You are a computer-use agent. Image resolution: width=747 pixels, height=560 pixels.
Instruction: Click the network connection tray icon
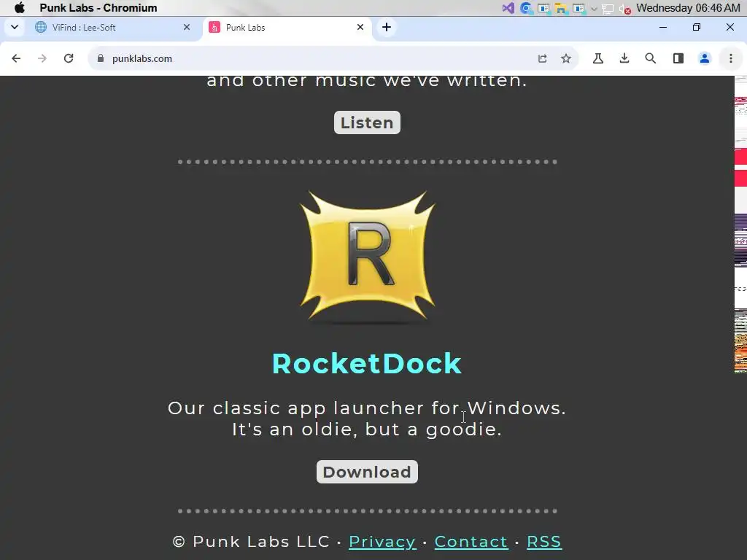(x=608, y=9)
